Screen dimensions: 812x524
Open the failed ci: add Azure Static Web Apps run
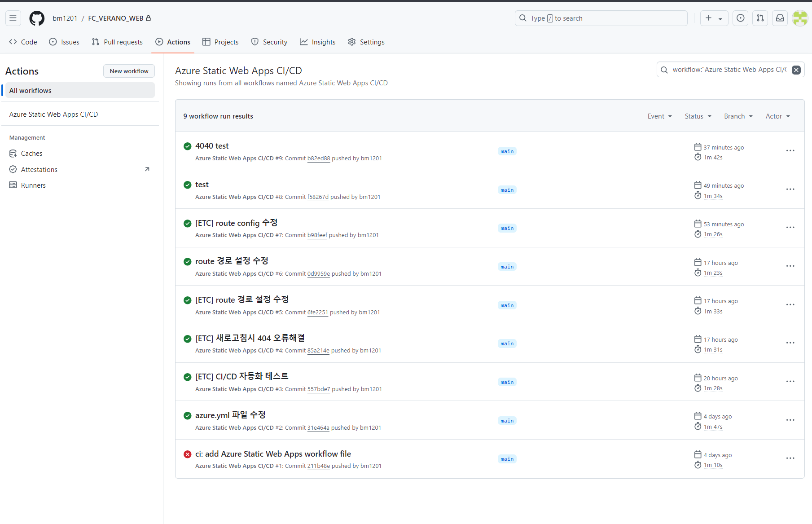(273, 454)
